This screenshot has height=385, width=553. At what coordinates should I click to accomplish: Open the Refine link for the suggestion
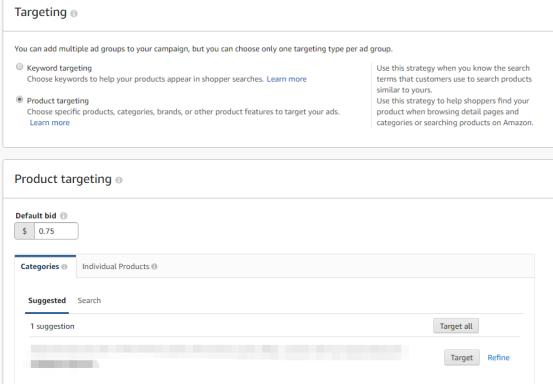pos(498,358)
